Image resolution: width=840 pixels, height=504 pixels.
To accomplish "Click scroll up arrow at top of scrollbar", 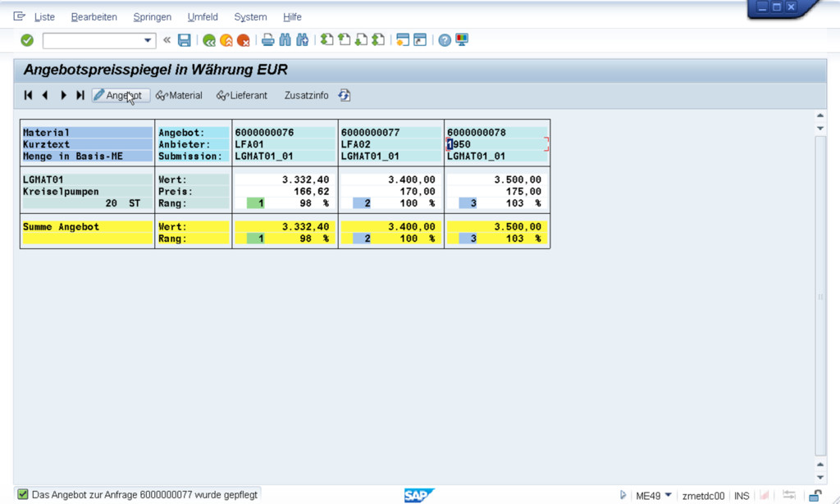I will pos(820,116).
